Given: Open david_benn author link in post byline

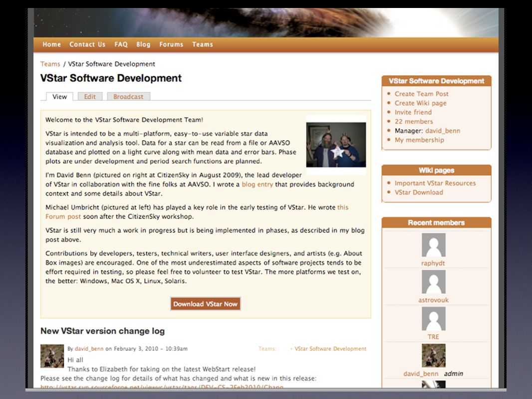Looking at the screenshot, I should click(89, 349).
